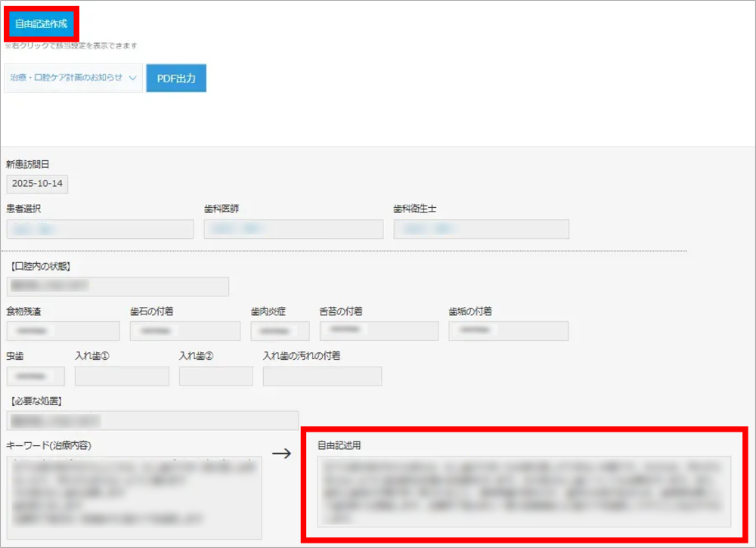Open the 食物残渣 field
The image size is (756, 548).
[x=63, y=331]
